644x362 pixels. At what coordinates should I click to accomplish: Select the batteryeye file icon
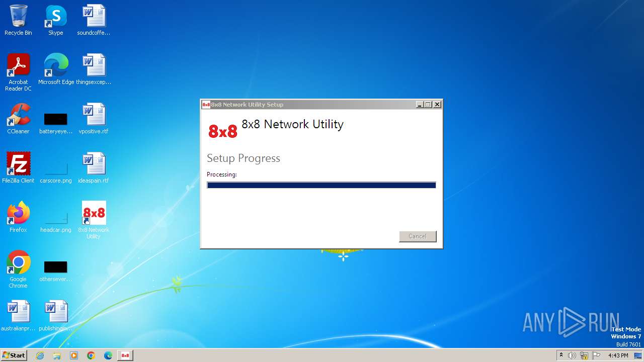(56, 123)
